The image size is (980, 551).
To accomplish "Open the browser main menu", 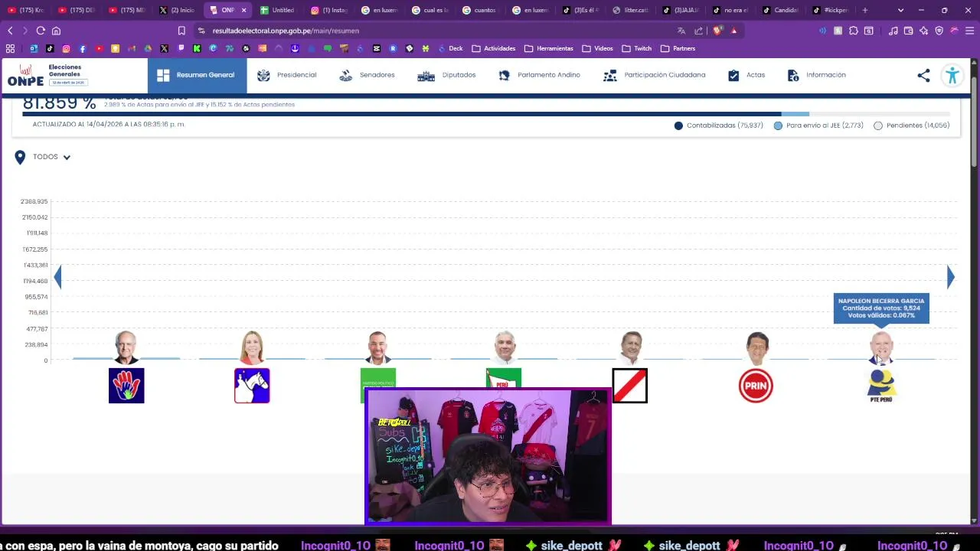I will (969, 31).
